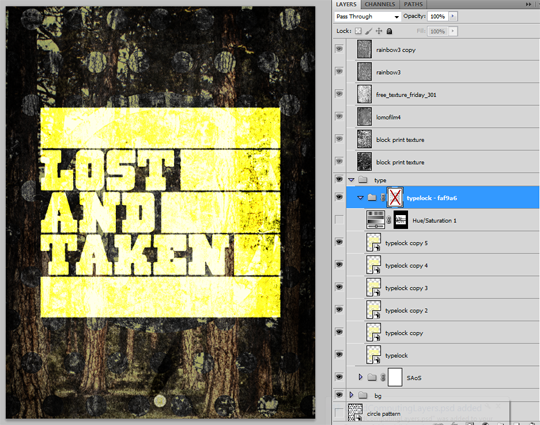The image size is (540, 425).
Task: Open the layers panel collapse arrows icon
Action: pyautogui.click(x=528, y=4)
